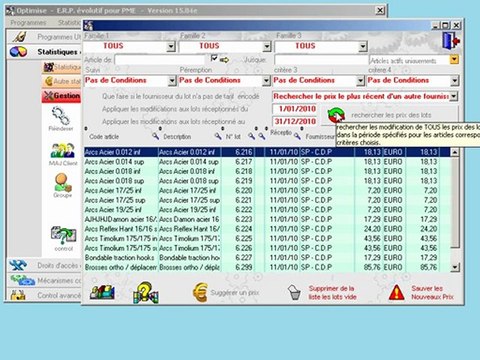Click the Mécanismes icon in sidebar
The width and height of the screenshot is (480, 360).
22,280
